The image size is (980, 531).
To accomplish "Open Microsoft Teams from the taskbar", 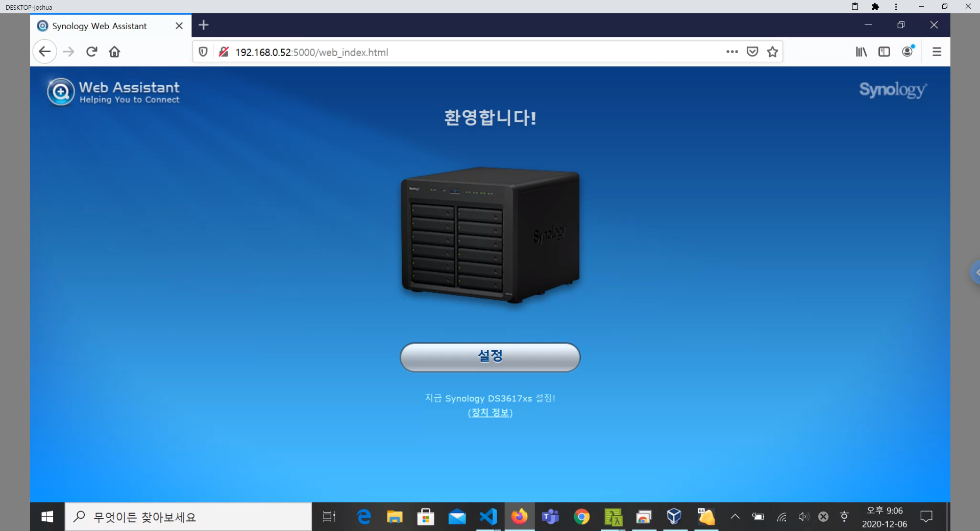I will coord(551,517).
